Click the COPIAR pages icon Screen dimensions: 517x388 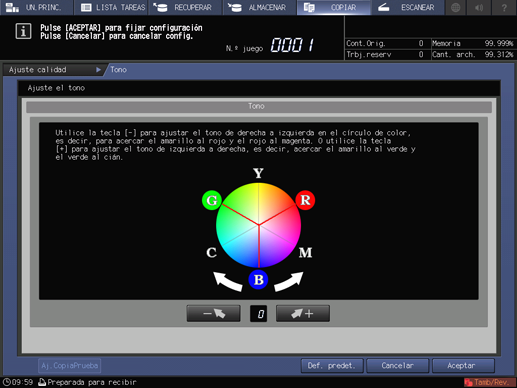pyautogui.click(x=309, y=7)
